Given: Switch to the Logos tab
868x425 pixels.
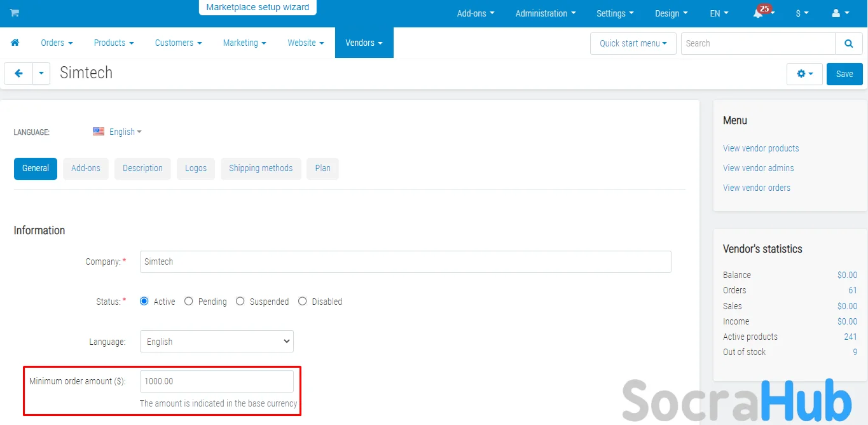Looking at the screenshot, I should [196, 169].
